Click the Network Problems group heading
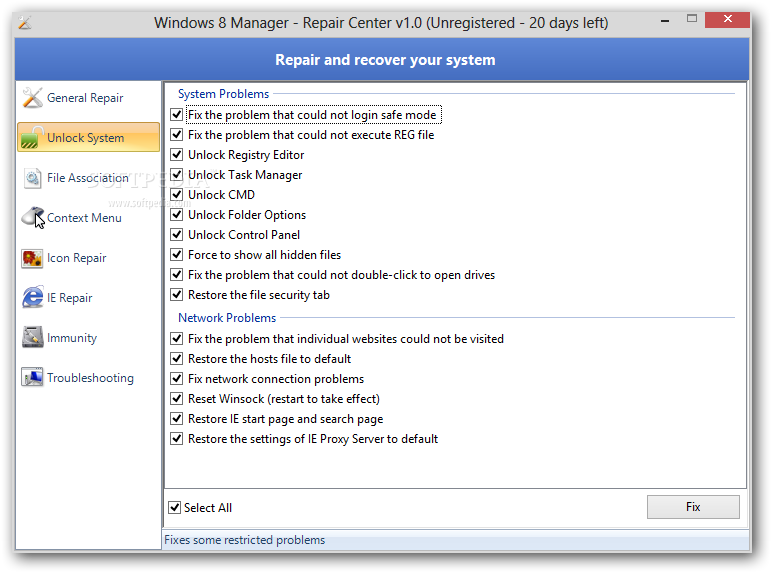Screen dimensions: 772x573 [227, 318]
